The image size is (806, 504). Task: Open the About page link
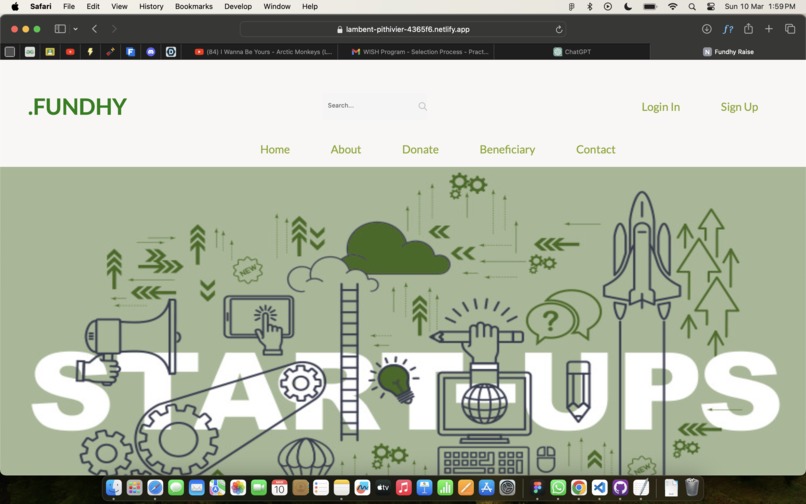click(x=345, y=149)
